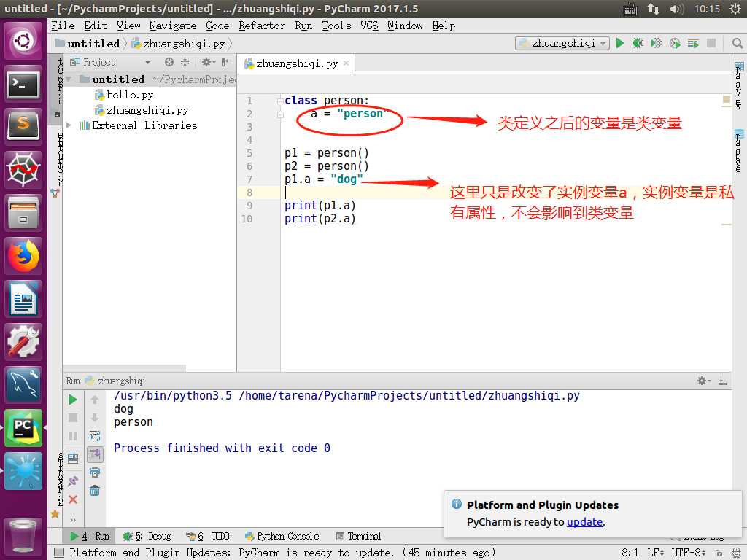Click the update link in notification
The image size is (747, 560).
pos(584,522)
